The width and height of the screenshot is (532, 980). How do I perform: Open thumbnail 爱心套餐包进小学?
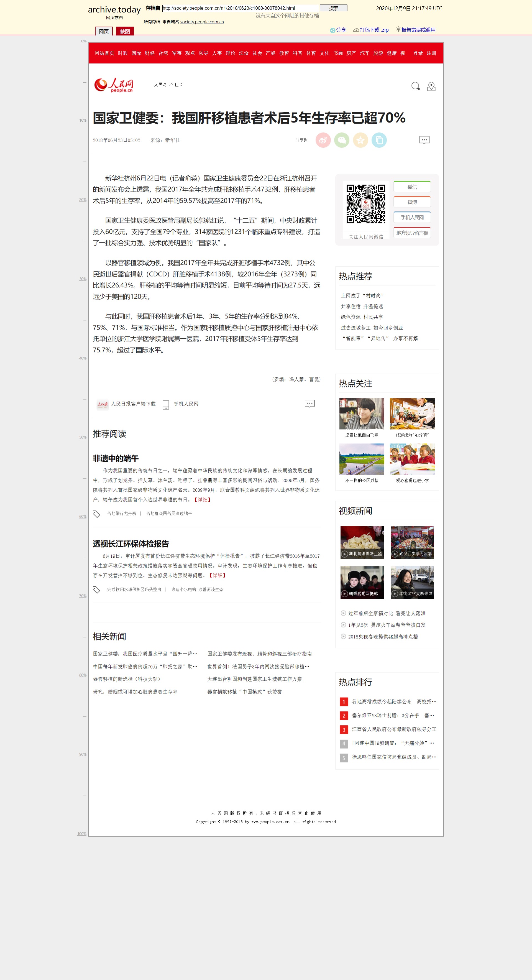pos(412,459)
